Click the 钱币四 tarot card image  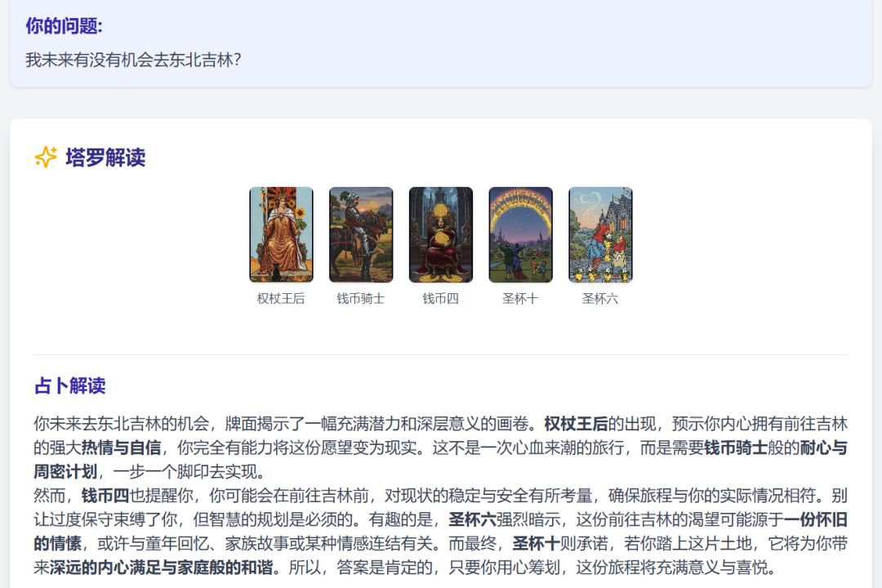pyautogui.click(x=441, y=234)
